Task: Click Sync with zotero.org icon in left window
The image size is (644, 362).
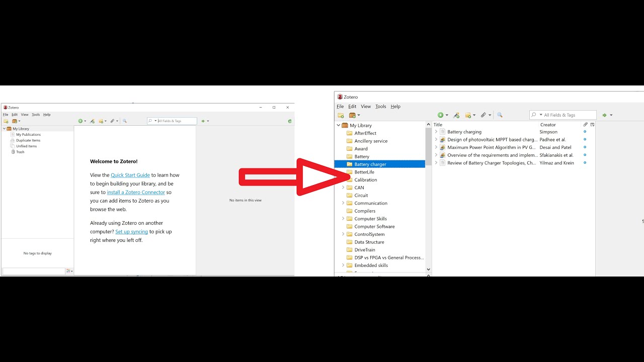Action: point(290,121)
